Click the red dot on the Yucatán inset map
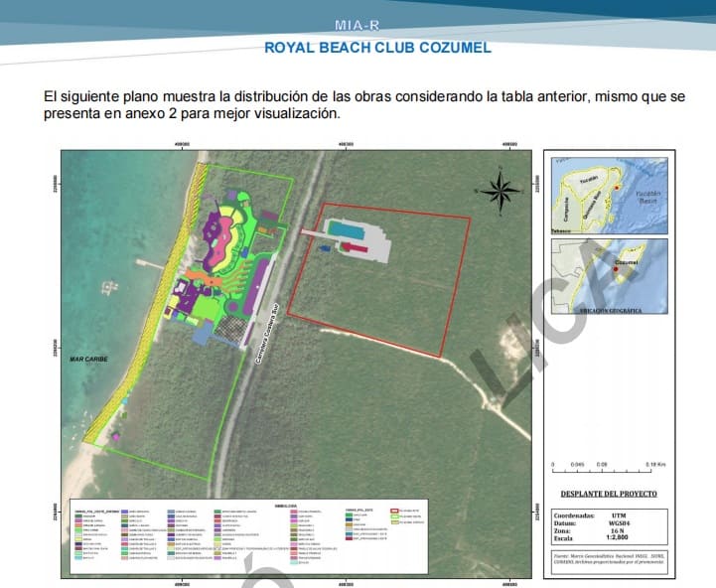The height and width of the screenshot is (588, 716). click(618, 188)
